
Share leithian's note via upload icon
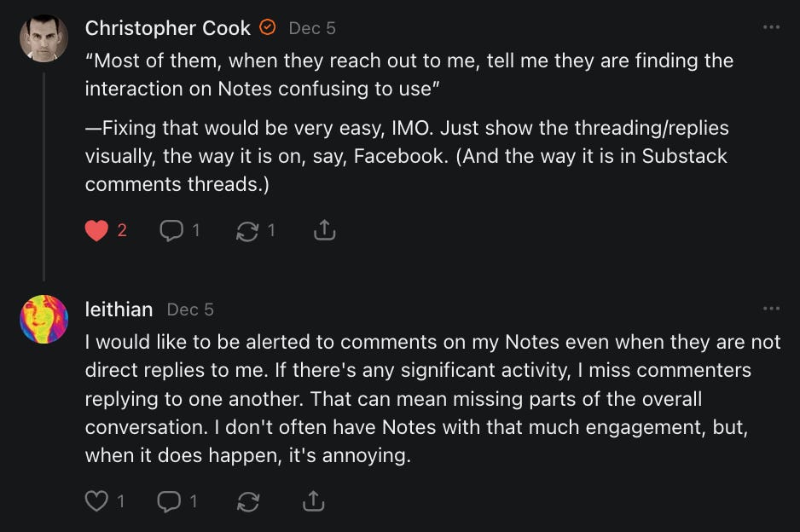313,501
